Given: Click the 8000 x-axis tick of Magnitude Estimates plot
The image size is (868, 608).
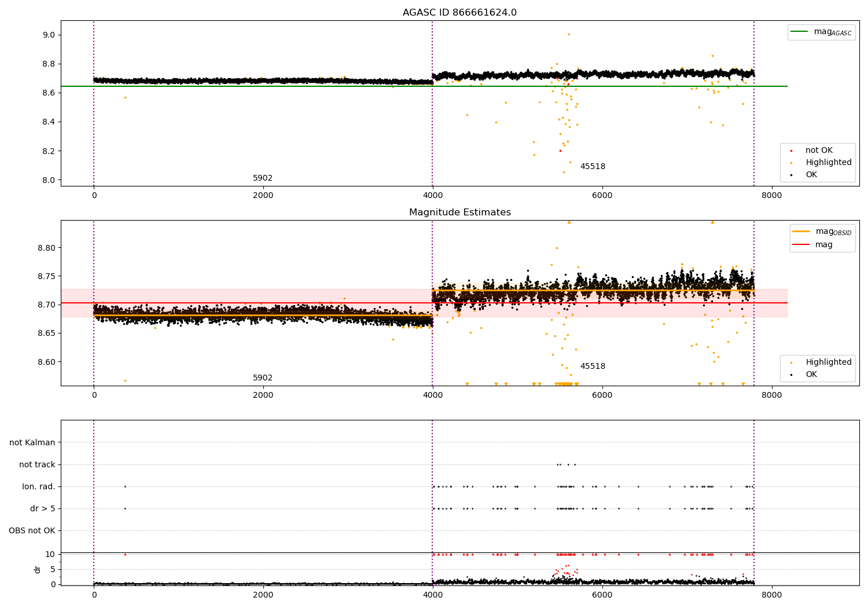Looking at the screenshot, I should click(772, 395).
